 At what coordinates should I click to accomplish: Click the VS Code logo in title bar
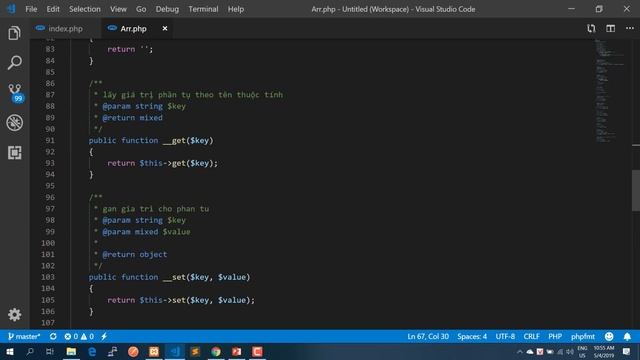[x=11, y=9]
